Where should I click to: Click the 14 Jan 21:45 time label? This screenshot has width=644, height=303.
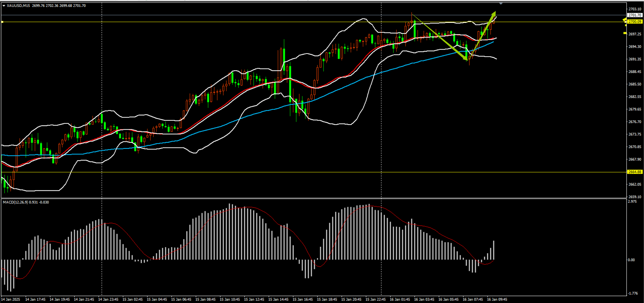pyautogui.click(x=84, y=299)
